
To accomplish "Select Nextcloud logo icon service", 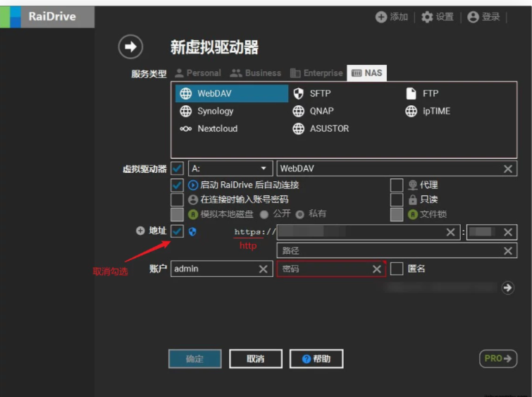I will [185, 129].
